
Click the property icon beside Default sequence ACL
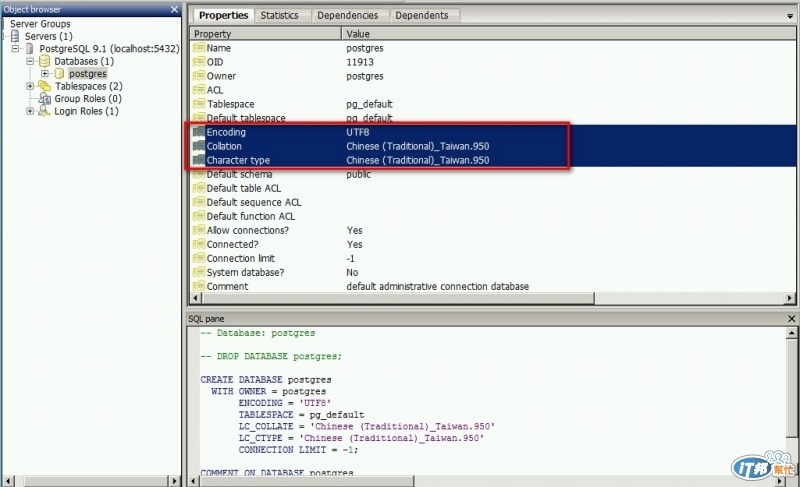click(x=198, y=202)
